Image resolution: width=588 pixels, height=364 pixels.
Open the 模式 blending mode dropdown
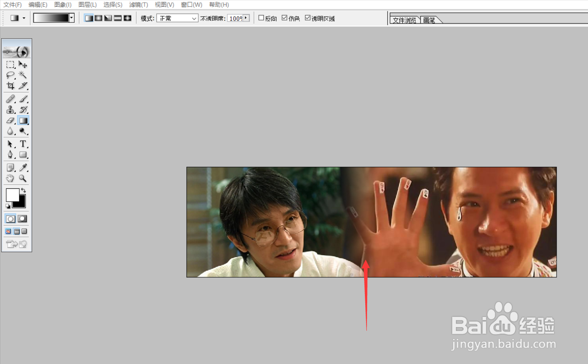177,18
